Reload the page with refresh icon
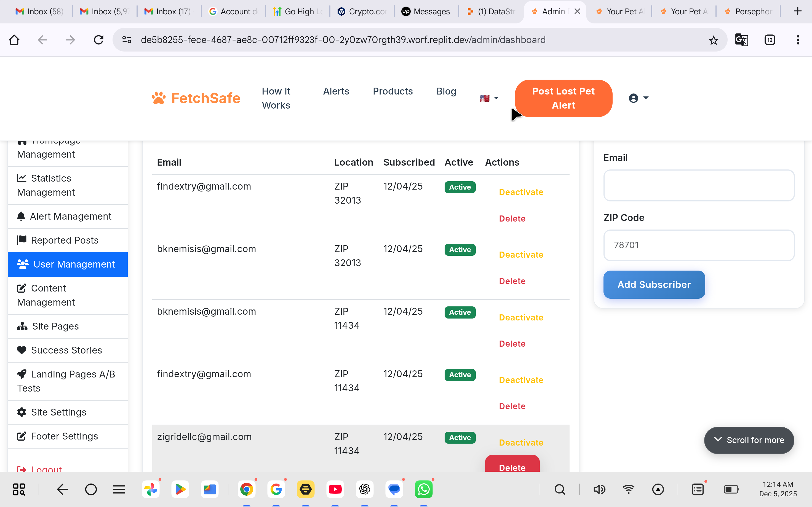Screen dimensions: 812x507 pos(98,40)
